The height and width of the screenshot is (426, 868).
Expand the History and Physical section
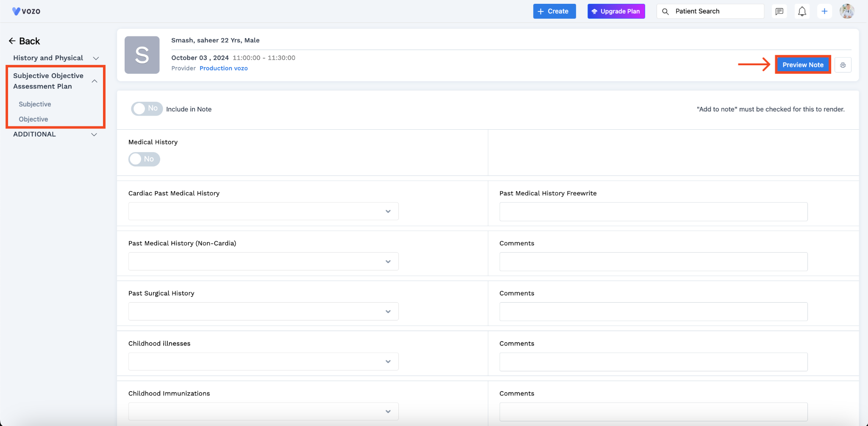(x=56, y=58)
